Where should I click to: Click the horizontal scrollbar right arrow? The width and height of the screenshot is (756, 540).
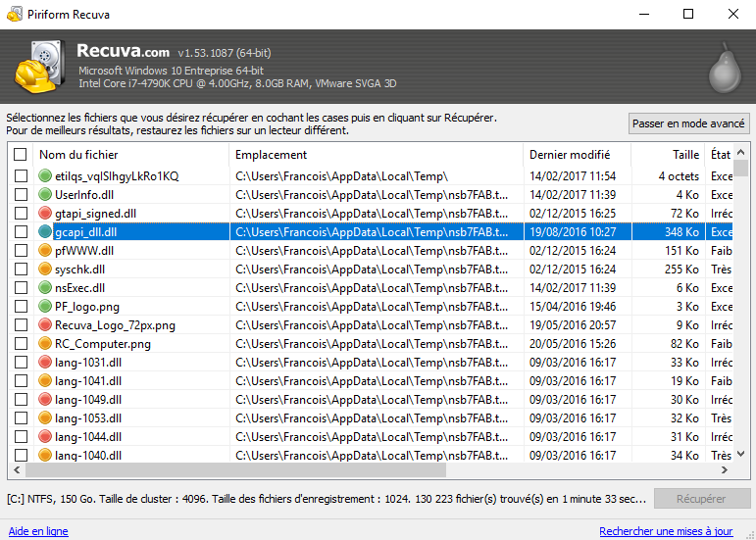[725, 469]
